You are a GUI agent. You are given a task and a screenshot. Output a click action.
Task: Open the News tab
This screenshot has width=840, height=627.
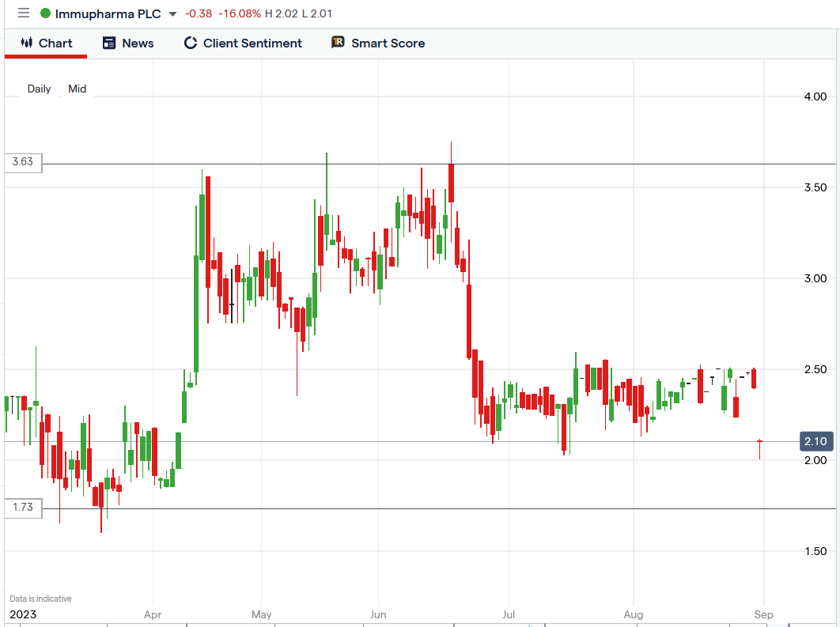(x=128, y=43)
